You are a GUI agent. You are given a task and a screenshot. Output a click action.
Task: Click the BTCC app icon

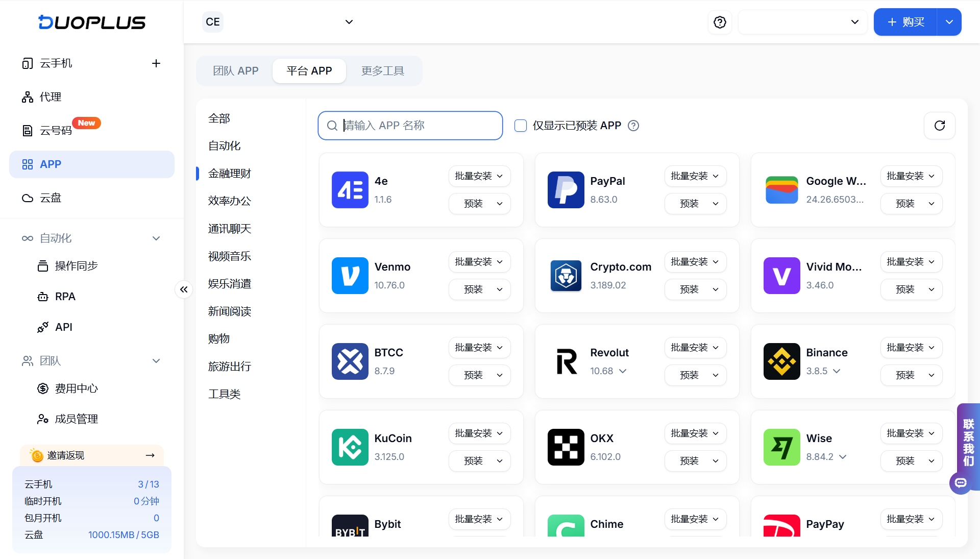click(x=350, y=361)
